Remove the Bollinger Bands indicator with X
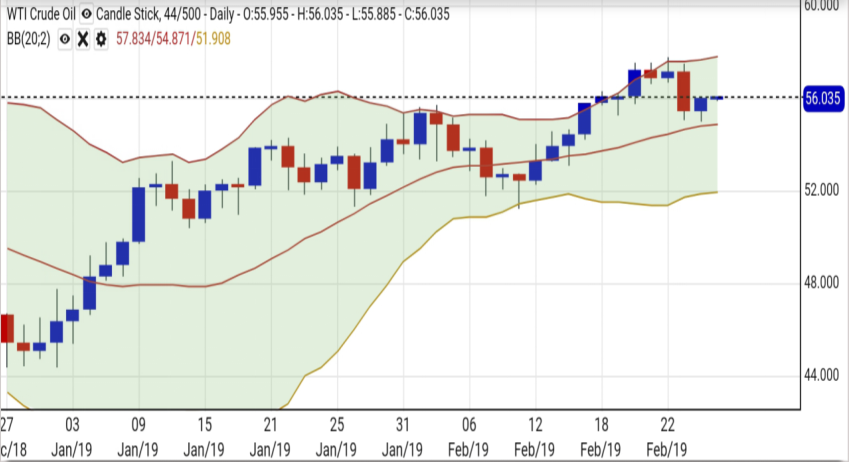The height and width of the screenshot is (463, 851). pyautogui.click(x=83, y=39)
